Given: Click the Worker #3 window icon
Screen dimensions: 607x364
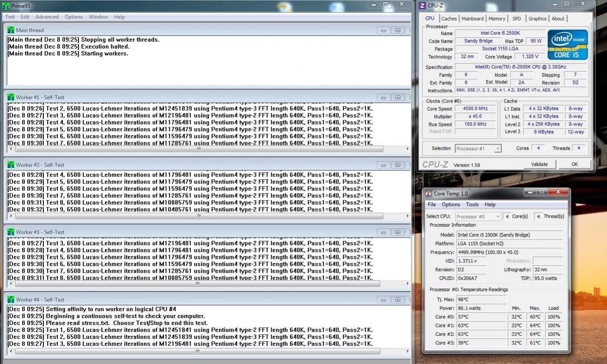Looking at the screenshot, I should pyautogui.click(x=11, y=232).
